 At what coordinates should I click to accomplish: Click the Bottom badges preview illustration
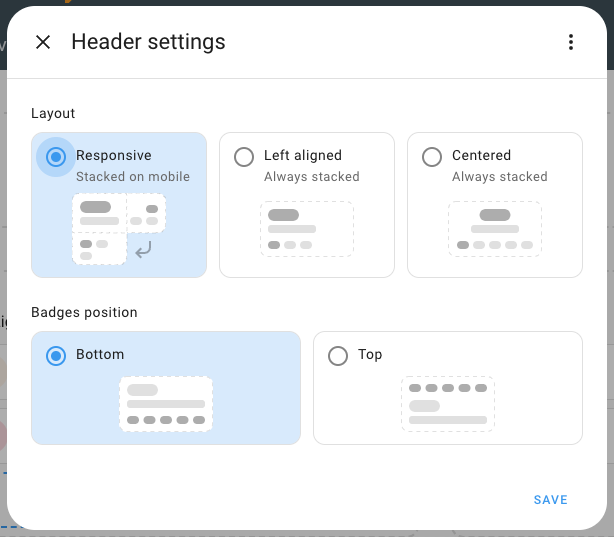[165, 404]
